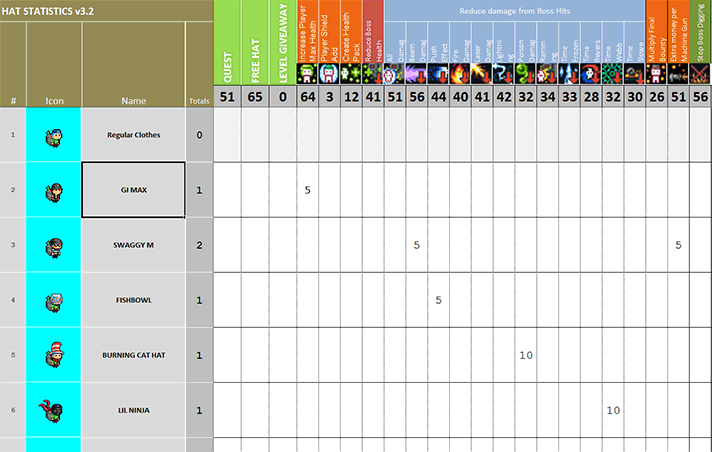
Task: Select the LIL NINJA character icon
Action: (x=51, y=411)
